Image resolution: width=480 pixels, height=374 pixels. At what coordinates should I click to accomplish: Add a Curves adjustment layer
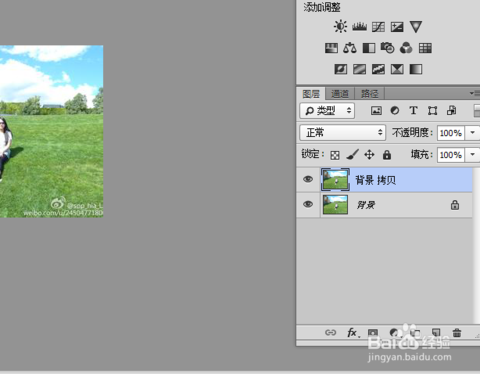tap(378, 27)
